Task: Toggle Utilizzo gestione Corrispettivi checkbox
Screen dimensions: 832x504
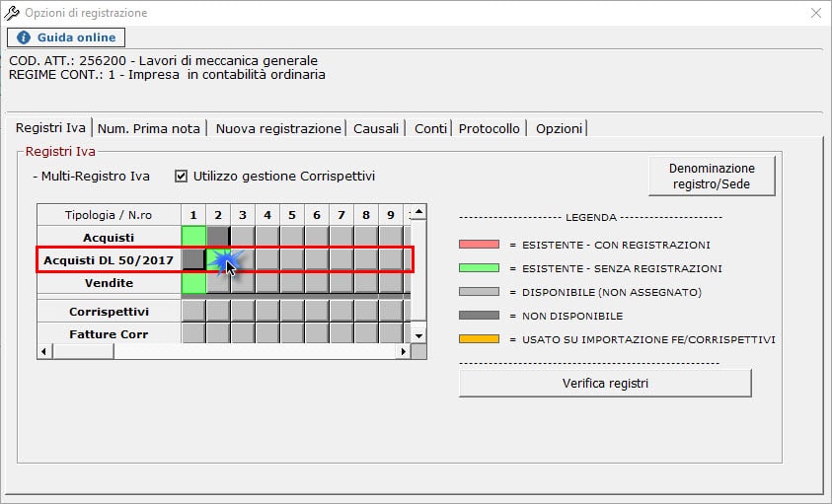Action: pyautogui.click(x=181, y=176)
